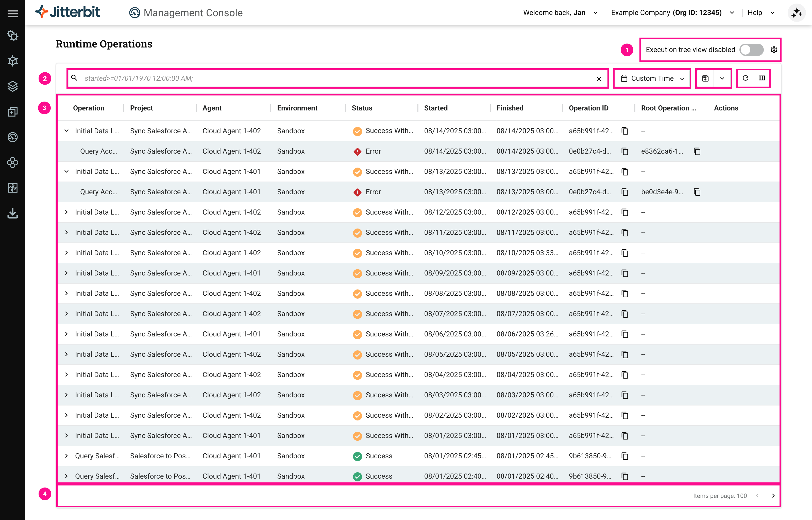Image resolution: width=812 pixels, height=520 pixels.
Task: Open the puzzle-piece plugins icon in the sidebar
Action: click(12, 188)
